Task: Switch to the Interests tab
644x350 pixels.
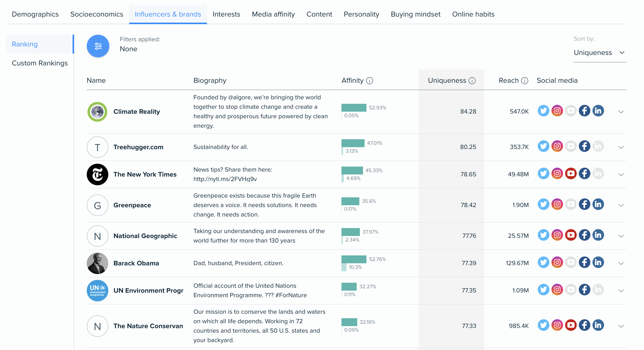Action: pos(226,14)
